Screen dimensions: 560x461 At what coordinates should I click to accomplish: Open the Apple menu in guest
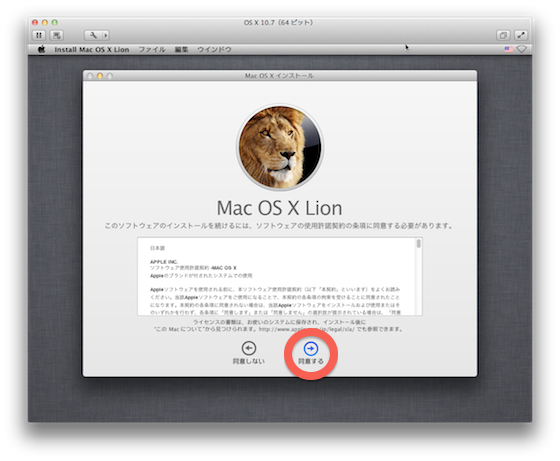[42, 49]
